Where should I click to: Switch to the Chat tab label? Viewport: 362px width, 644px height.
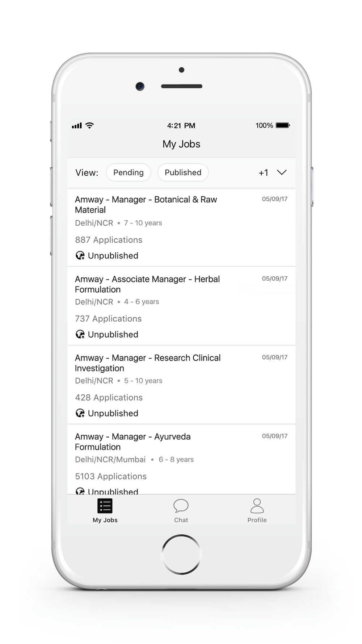(181, 520)
